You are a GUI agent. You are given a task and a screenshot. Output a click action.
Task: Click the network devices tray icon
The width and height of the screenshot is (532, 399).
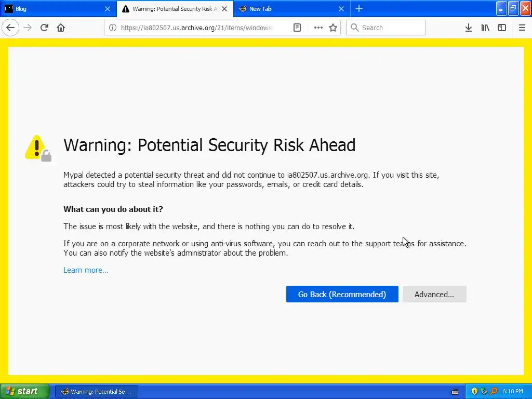click(x=484, y=392)
